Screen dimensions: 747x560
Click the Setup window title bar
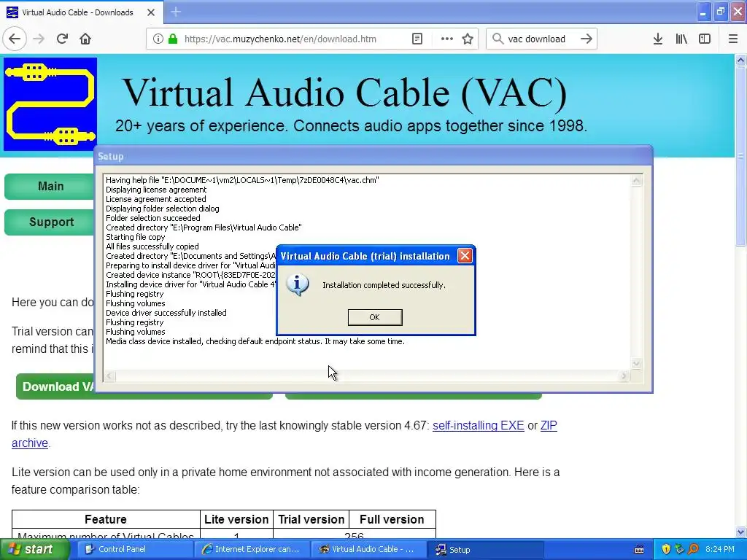pyautogui.click(x=373, y=156)
